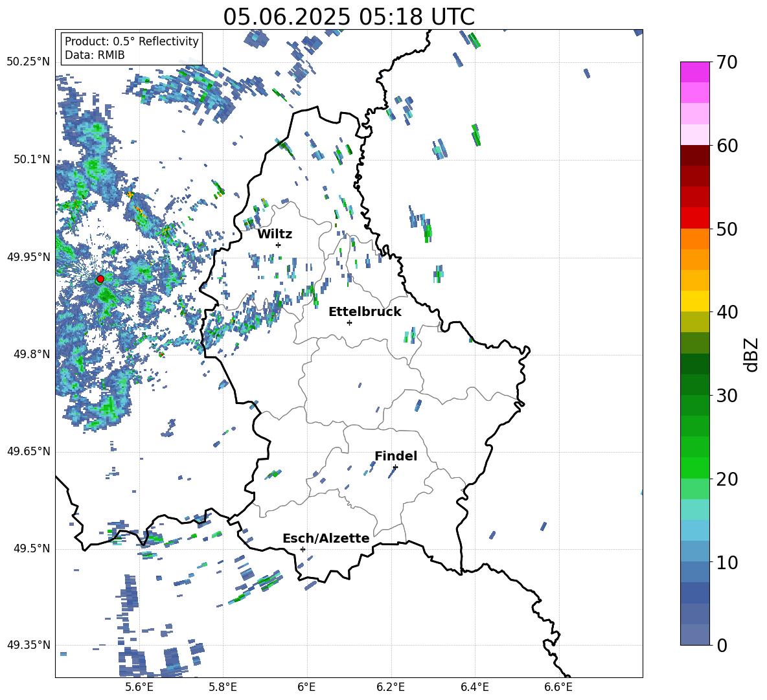767x700 pixels.
Task: Click the 50.25°N latitude label
Action: tap(29, 62)
